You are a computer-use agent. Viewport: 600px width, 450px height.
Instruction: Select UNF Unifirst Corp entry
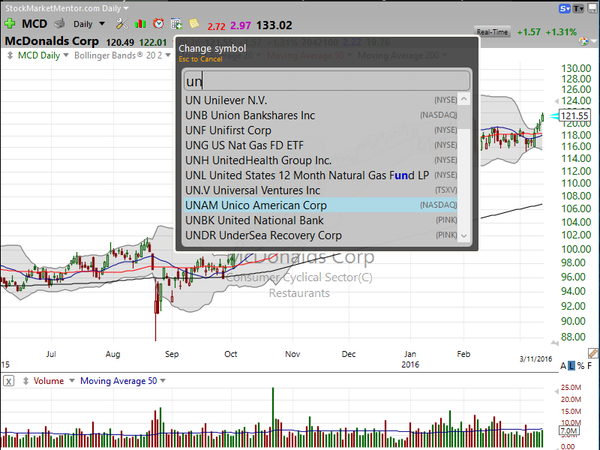321,130
